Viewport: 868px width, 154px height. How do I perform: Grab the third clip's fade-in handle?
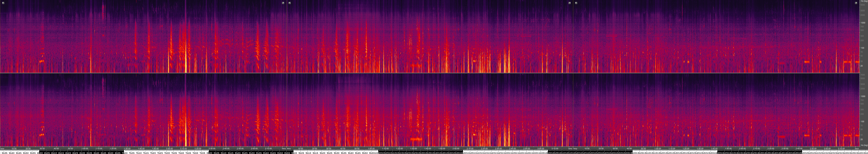point(576,3)
